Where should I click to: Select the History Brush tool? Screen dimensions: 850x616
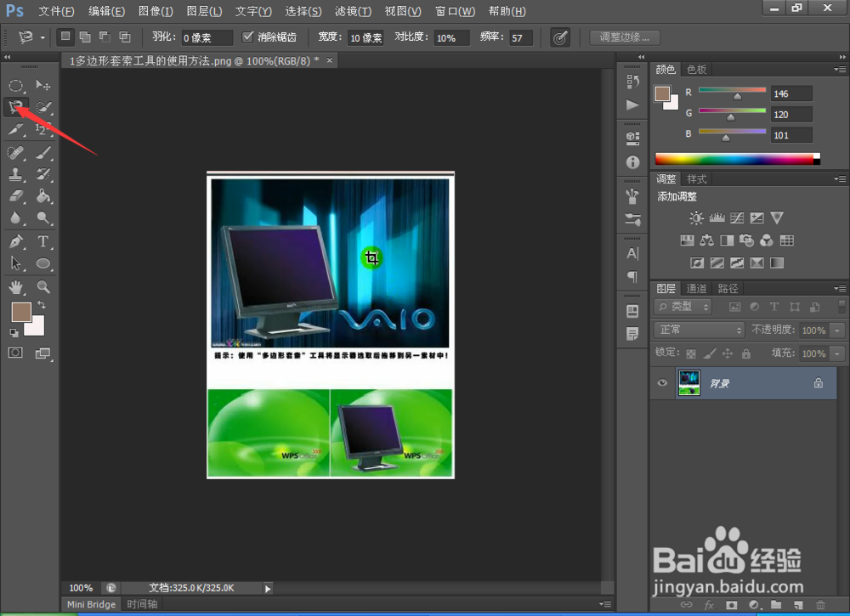tap(43, 174)
